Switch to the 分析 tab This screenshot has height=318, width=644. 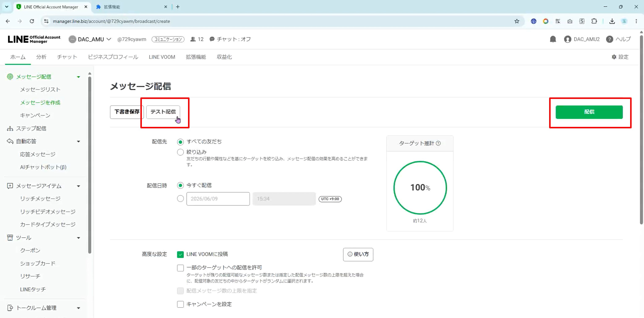tap(41, 57)
